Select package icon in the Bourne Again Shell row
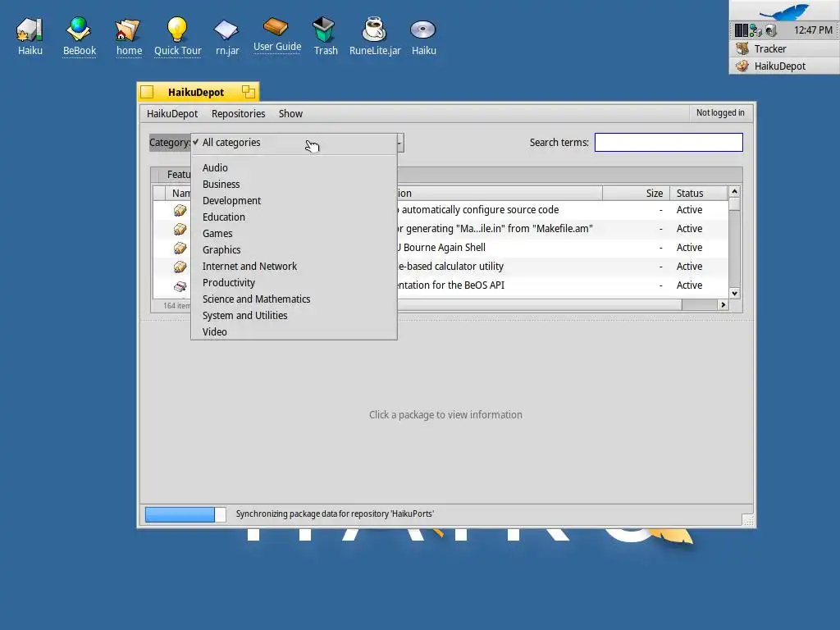 tap(180, 248)
